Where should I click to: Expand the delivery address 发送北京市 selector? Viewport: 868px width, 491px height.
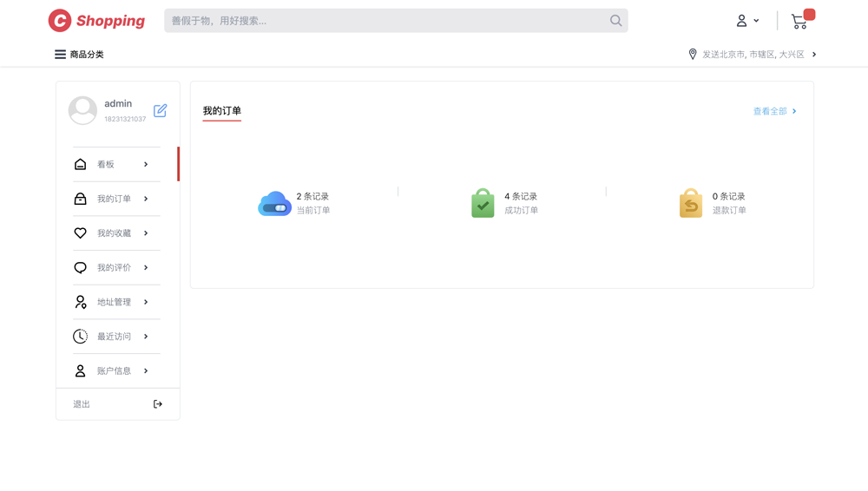coord(753,54)
